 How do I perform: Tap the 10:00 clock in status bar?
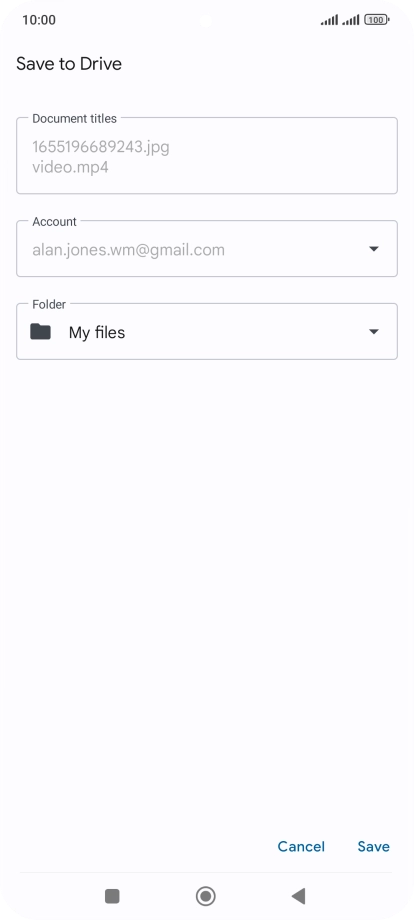(39, 20)
